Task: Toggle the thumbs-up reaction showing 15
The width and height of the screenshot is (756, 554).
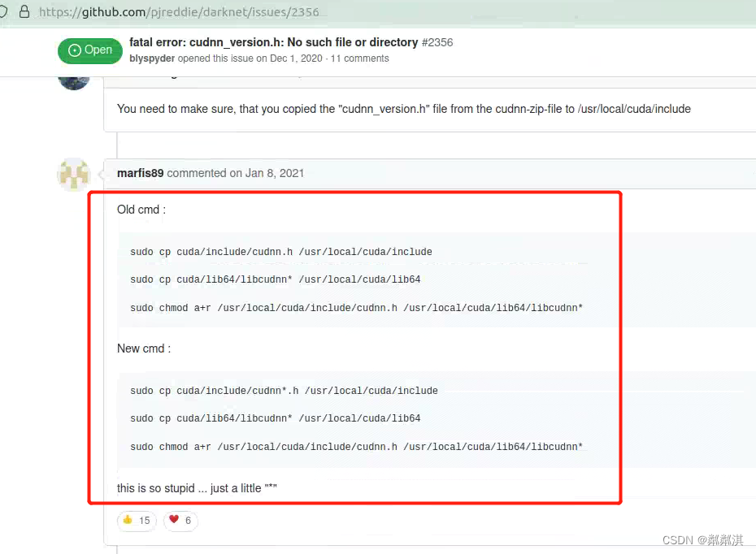Action: 136,521
